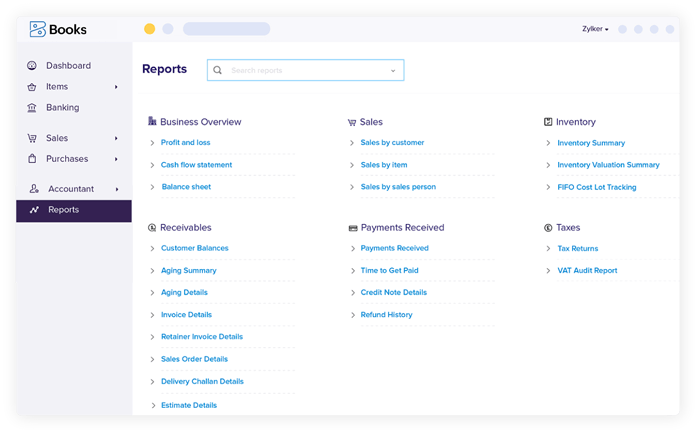Click chevron beside Inventory Summary
The width and height of the screenshot is (695, 430).
click(548, 143)
